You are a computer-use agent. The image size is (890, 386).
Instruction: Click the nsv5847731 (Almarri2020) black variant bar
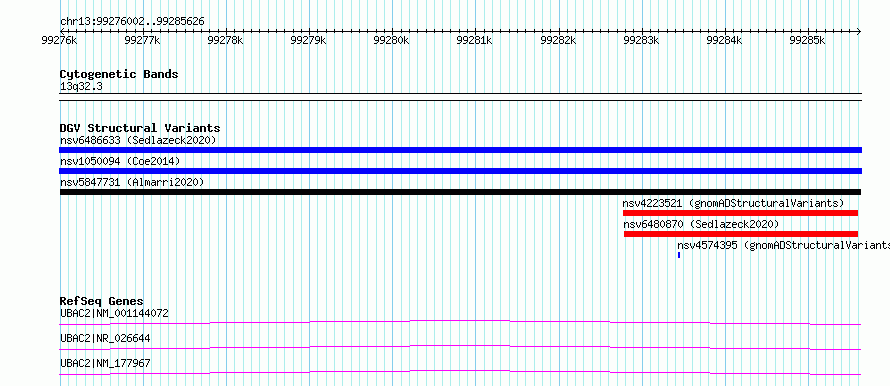[x=460, y=192]
